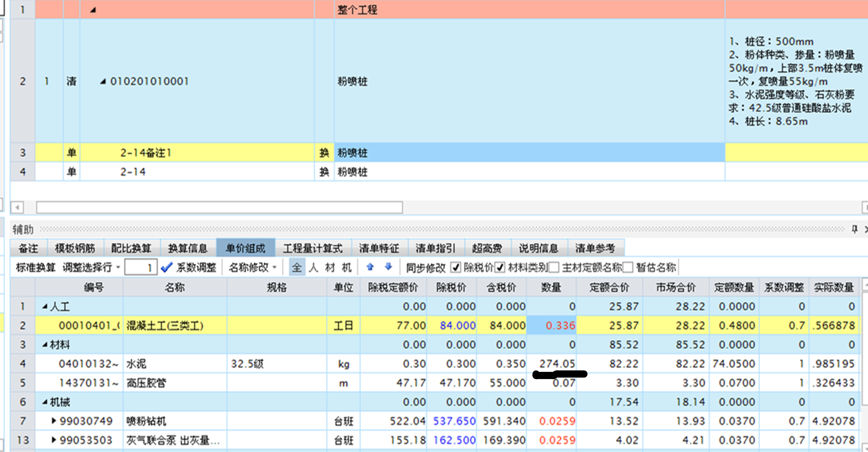Enable the 暂估名称 checkbox

click(x=628, y=268)
